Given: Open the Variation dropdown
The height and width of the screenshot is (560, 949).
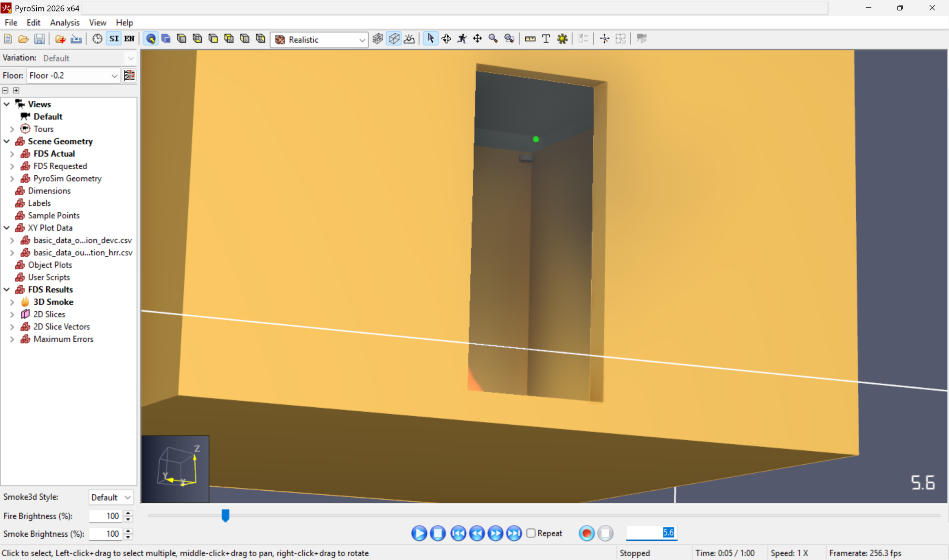Looking at the screenshot, I should pos(88,58).
